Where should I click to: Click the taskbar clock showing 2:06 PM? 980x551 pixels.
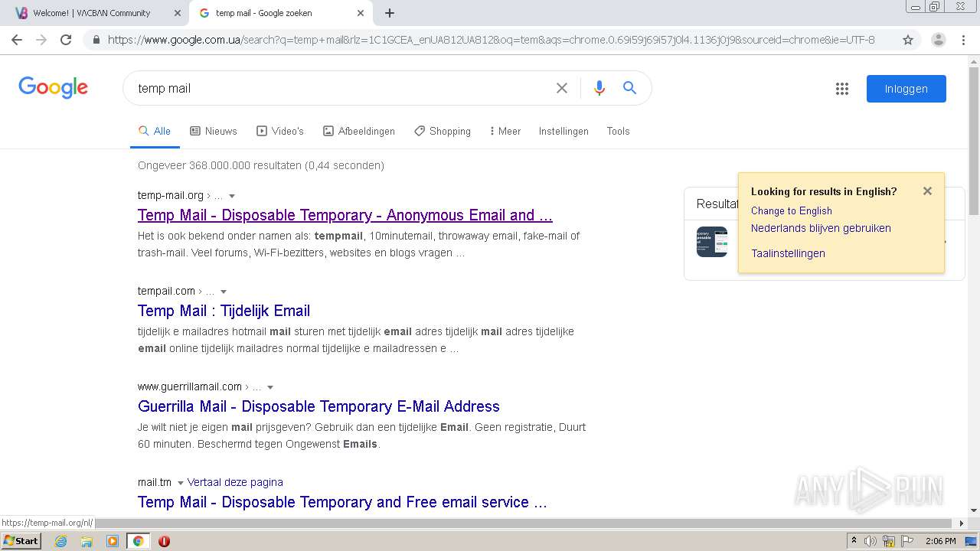tap(941, 541)
